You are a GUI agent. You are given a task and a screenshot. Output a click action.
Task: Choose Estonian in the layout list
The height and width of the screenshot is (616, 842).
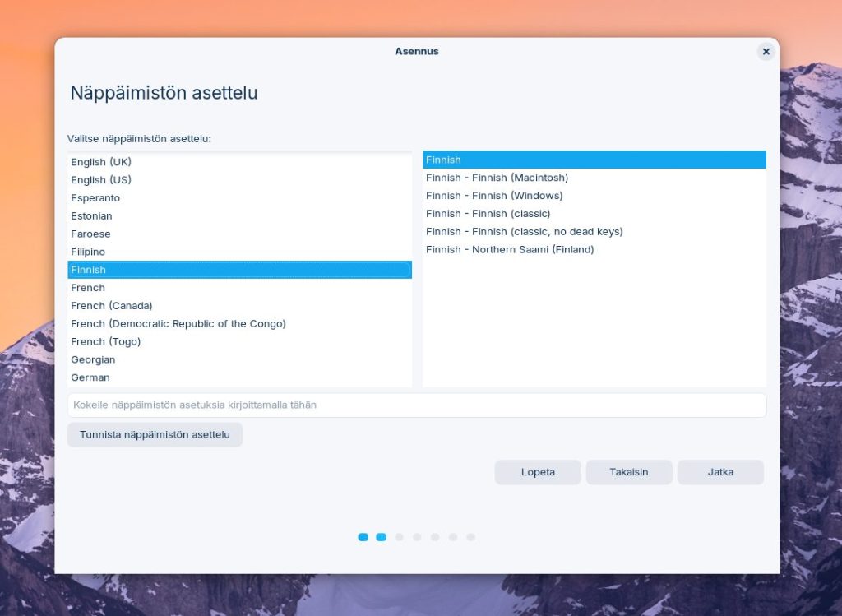click(x=239, y=216)
